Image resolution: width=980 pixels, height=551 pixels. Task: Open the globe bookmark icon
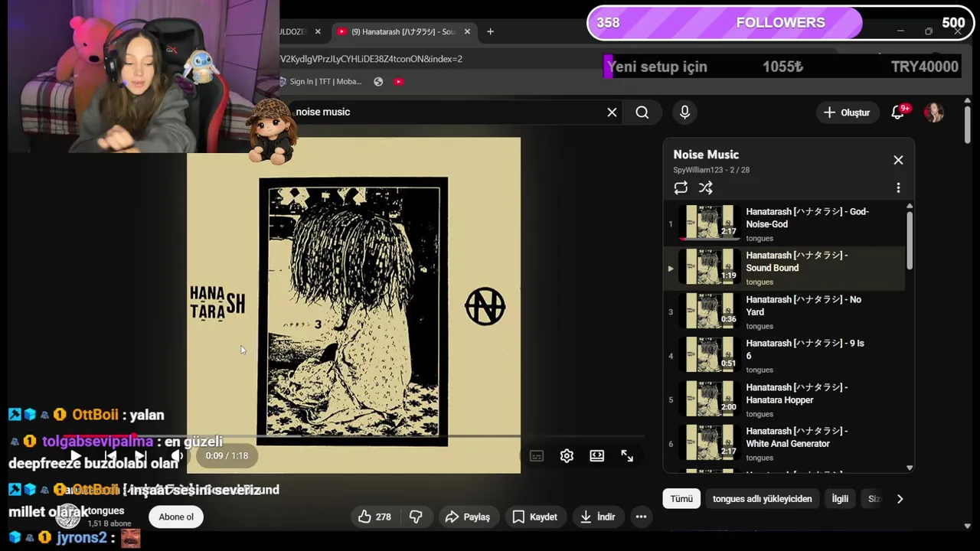pos(378,82)
